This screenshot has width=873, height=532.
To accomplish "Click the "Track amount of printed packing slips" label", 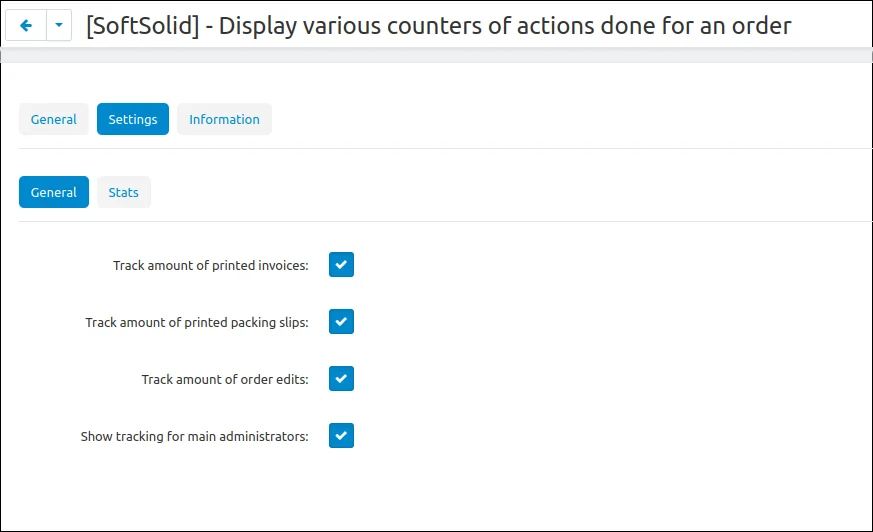I will 197,323.
